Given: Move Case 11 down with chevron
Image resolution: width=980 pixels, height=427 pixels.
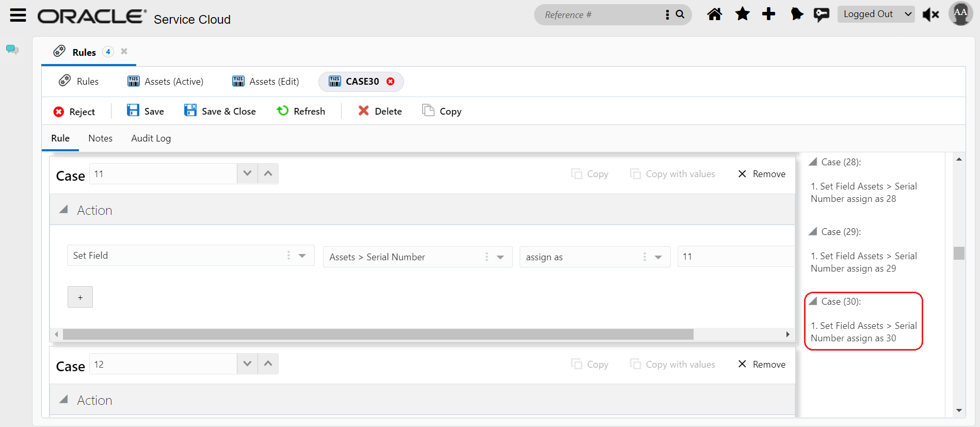Looking at the screenshot, I should (x=247, y=174).
